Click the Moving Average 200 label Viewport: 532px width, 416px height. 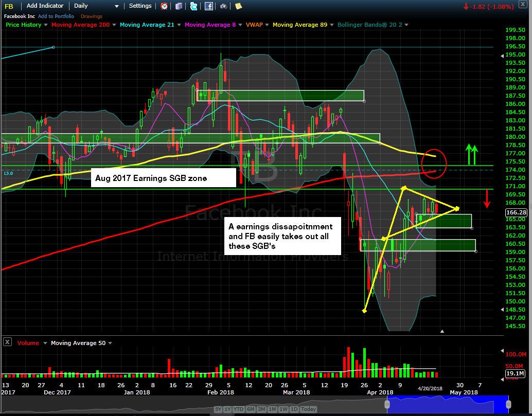[81, 25]
